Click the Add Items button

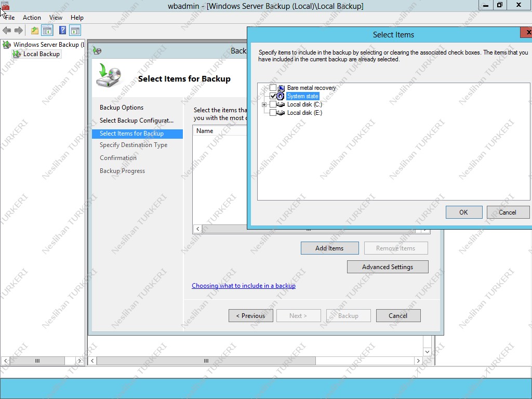329,248
